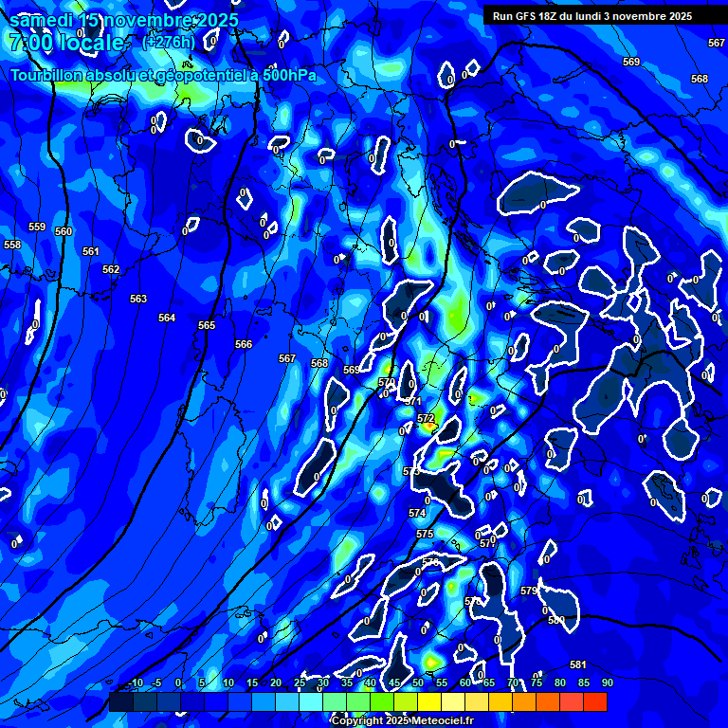Click the orange 75 legend swatch
The image size is (728, 728).
pos(524,702)
